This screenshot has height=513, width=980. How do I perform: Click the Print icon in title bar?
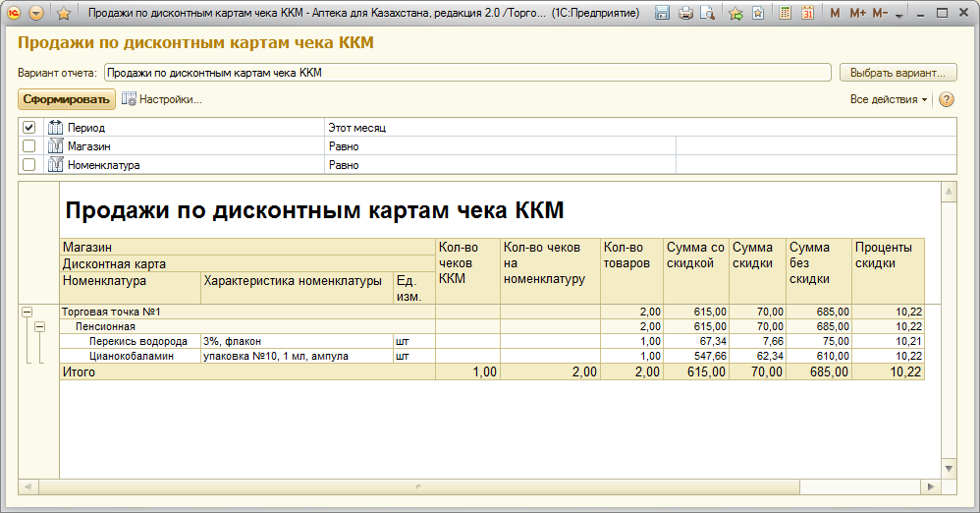(685, 14)
